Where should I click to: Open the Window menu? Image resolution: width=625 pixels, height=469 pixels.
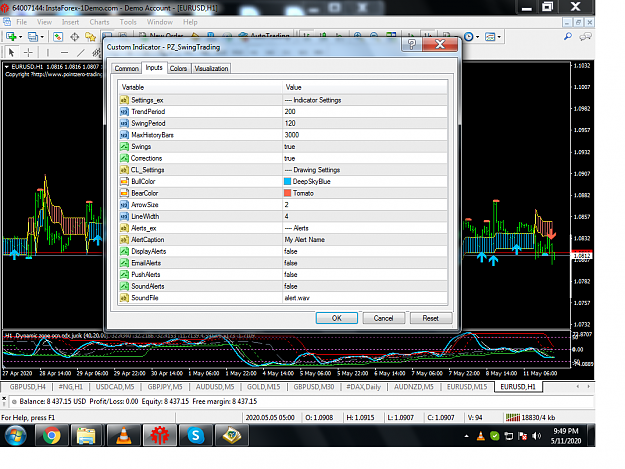159,22
